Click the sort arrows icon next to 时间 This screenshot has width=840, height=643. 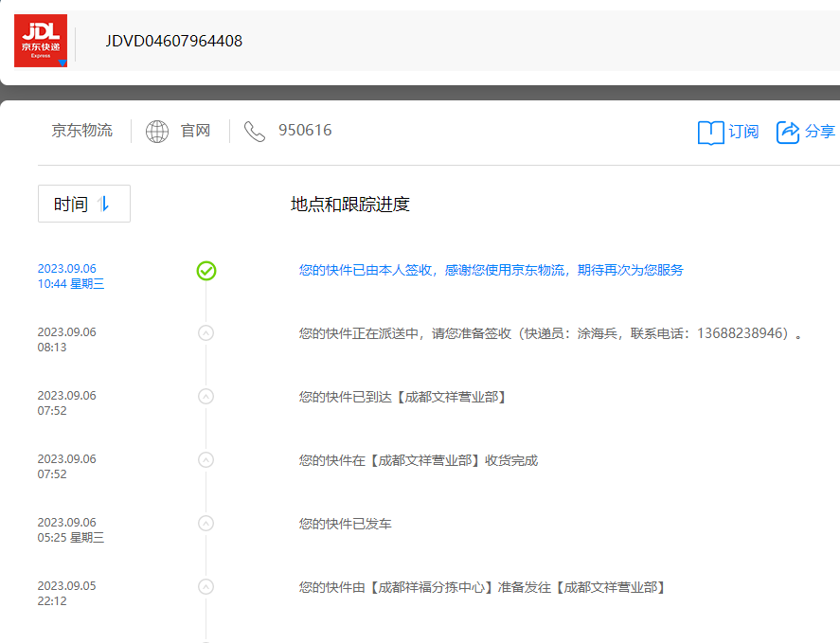(103, 204)
